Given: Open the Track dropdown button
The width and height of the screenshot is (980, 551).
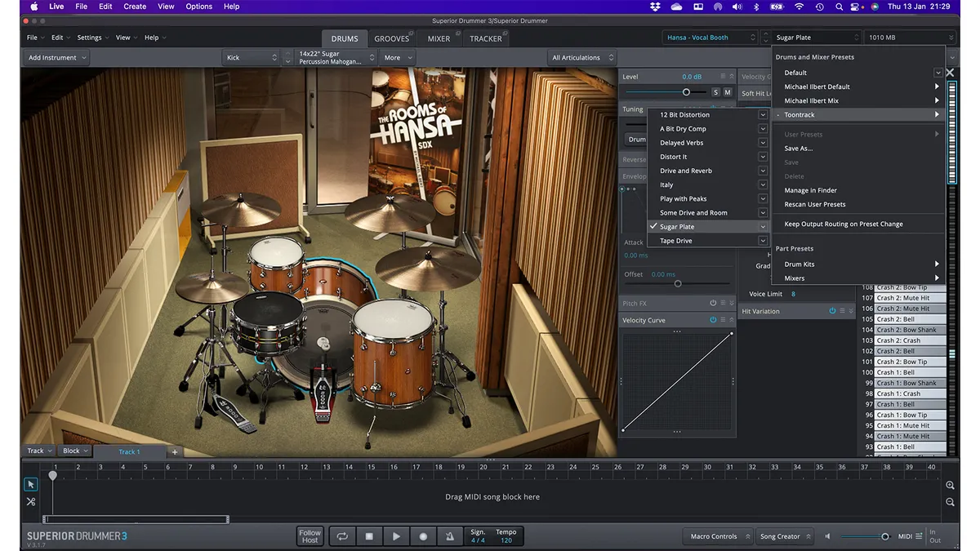Looking at the screenshot, I should (x=39, y=451).
